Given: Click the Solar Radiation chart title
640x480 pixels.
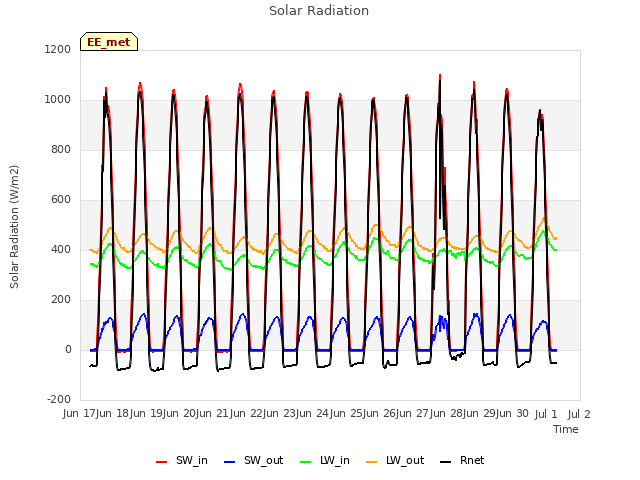Looking at the screenshot, I should tap(319, 11).
